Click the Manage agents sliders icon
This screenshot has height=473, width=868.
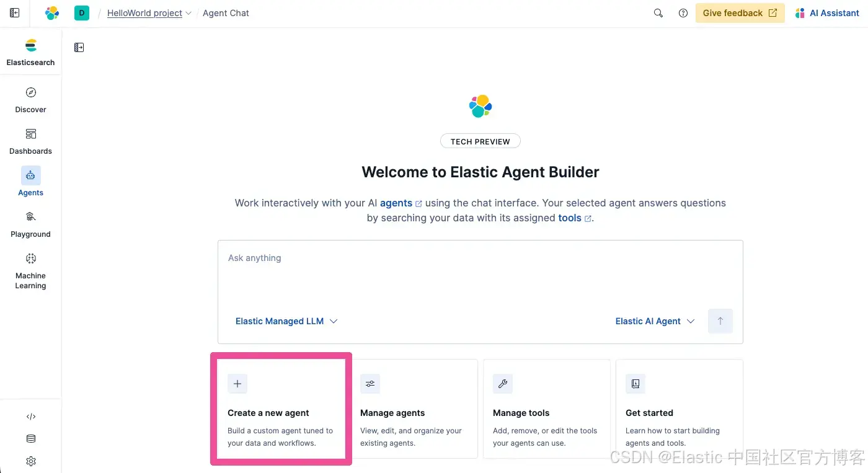pos(370,384)
